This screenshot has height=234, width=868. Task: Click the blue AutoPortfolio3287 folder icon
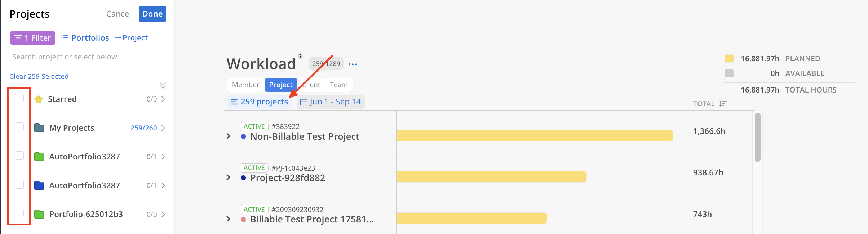[39, 185]
